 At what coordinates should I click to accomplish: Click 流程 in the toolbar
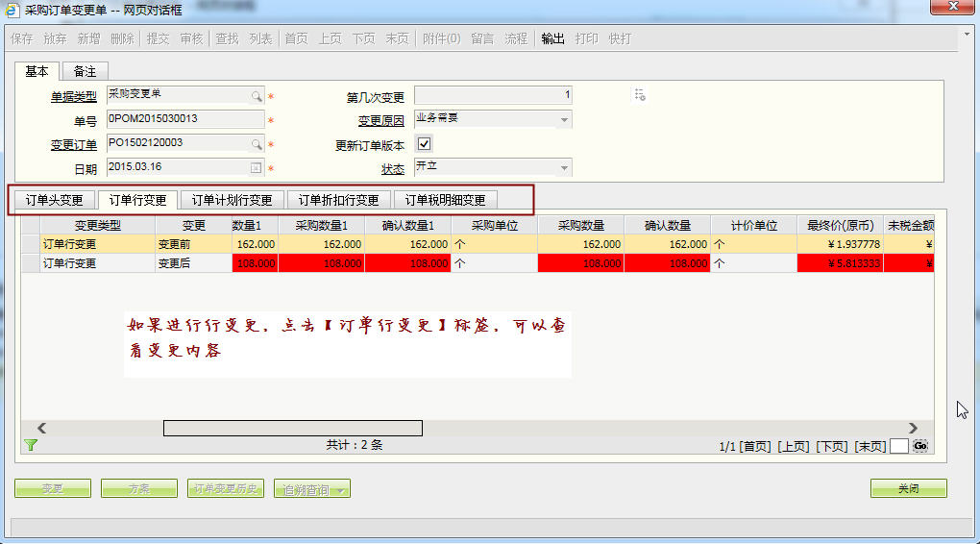[x=516, y=38]
